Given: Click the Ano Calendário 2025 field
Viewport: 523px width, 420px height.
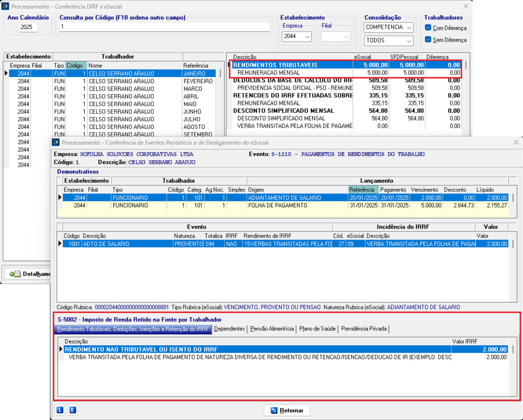Looking at the screenshot, I should coord(28,27).
